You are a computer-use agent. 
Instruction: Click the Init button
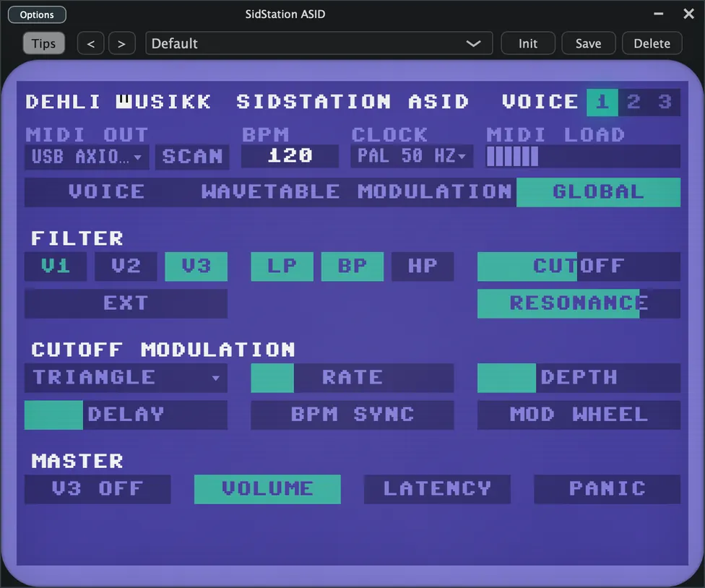(x=528, y=43)
